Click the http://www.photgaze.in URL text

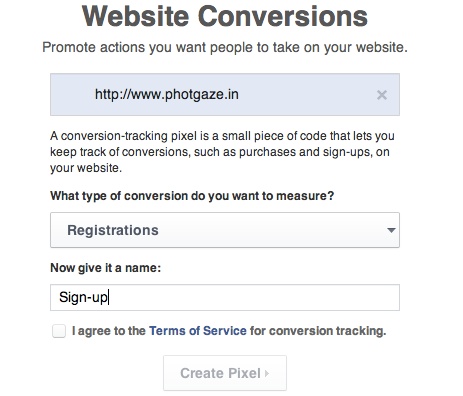tap(167, 94)
